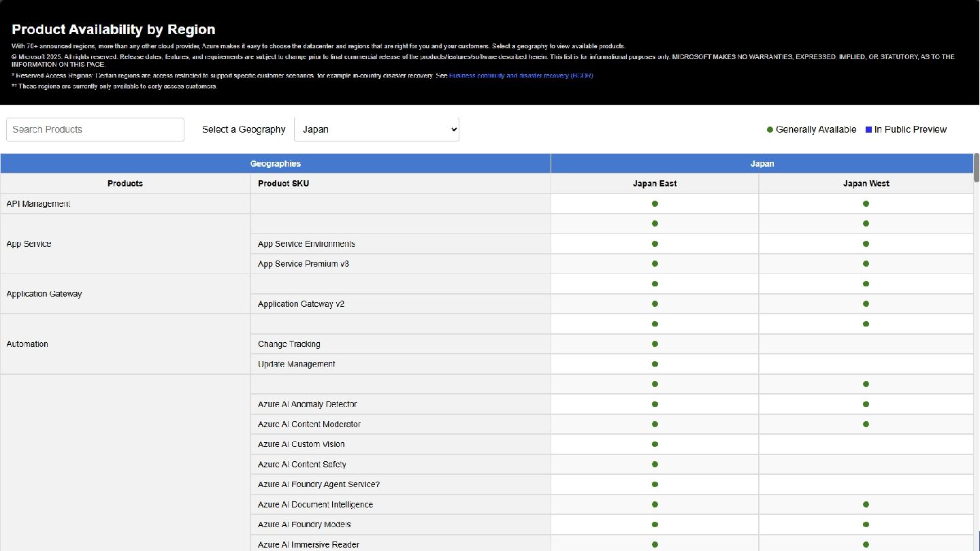Click Azure AI Anomaly Detector dot in Japan West
Viewport: 980px width, 551px height.
[866, 404]
